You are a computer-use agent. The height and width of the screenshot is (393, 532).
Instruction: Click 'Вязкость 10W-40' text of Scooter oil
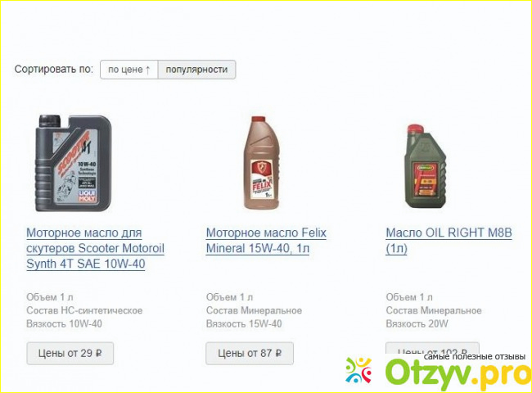(64, 323)
